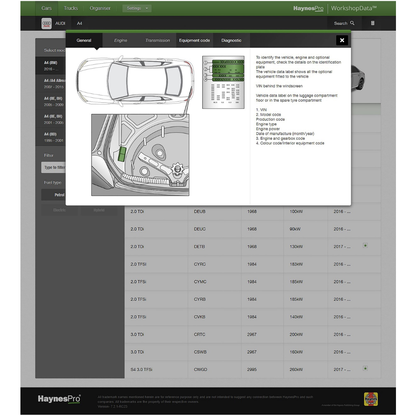Select the 2.0 TDI row with 90kW
Screen dimensions: 416x416
(253, 229)
